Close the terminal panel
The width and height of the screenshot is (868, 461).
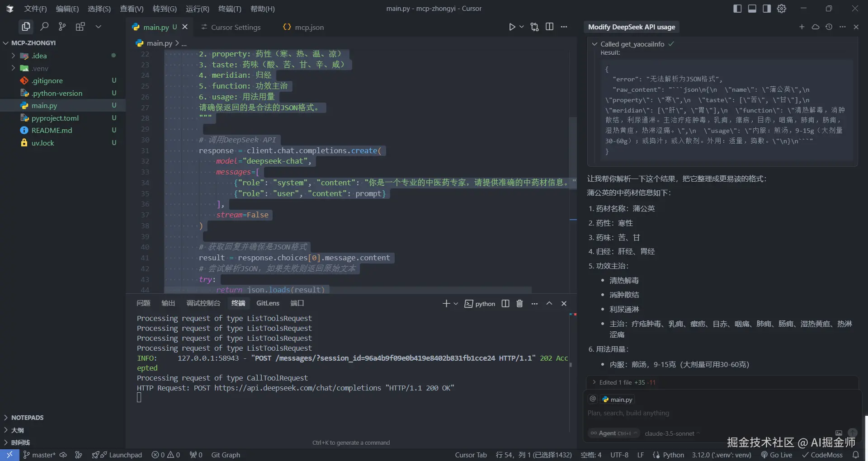[564, 304]
